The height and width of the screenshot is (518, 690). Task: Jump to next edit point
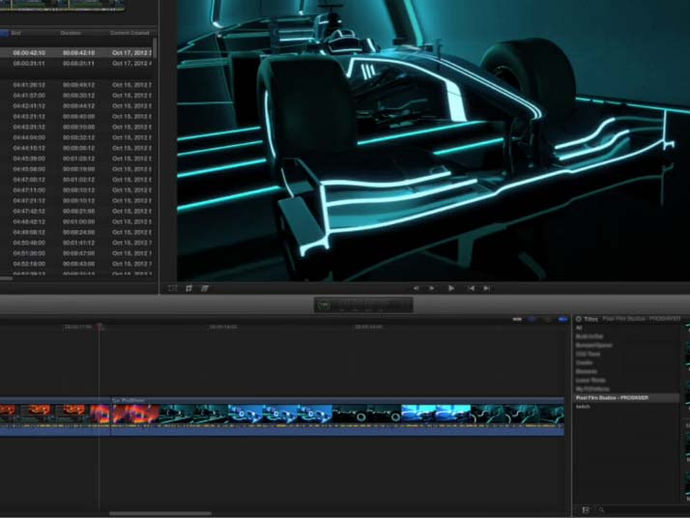click(486, 288)
